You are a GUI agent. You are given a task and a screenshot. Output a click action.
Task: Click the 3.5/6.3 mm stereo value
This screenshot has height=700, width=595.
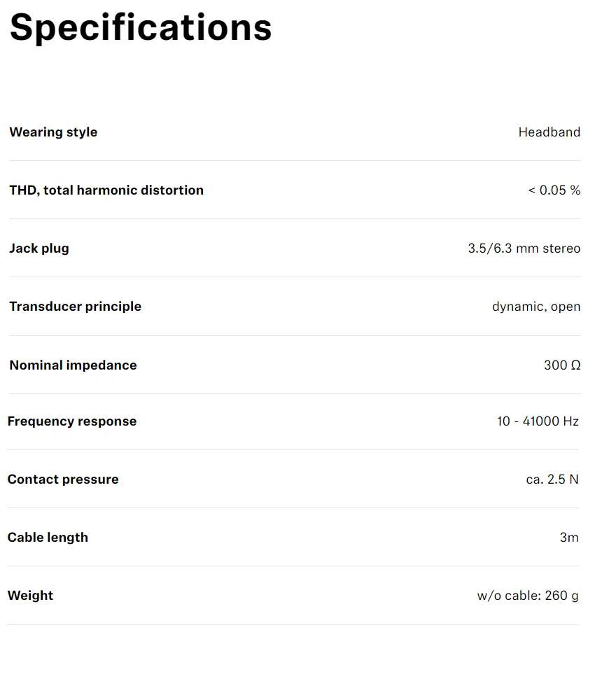(x=524, y=248)
